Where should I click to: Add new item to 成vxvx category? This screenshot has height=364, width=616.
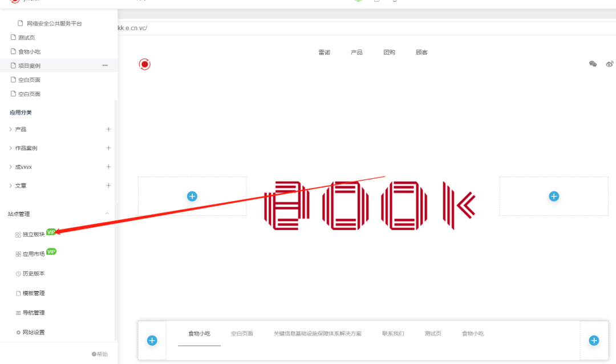coord(108,167)
